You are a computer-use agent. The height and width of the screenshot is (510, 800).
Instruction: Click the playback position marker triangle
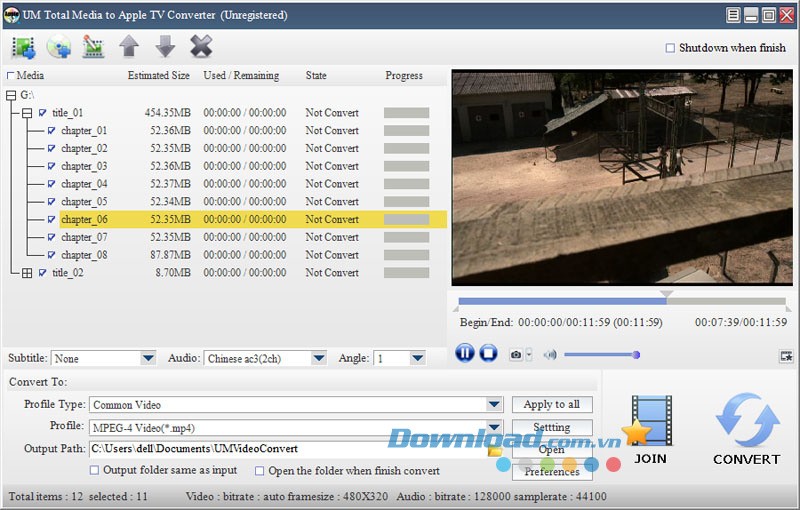[666, 294]
